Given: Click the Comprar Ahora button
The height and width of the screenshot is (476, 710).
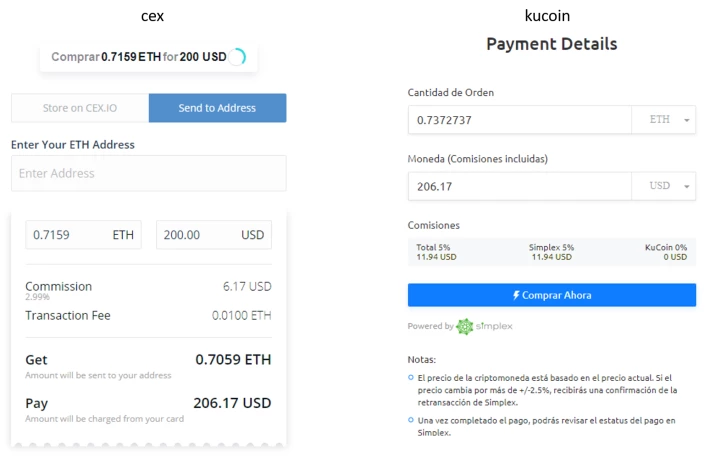Looking at the screenshot, I should pyautogui.click(x=552, y=295).
